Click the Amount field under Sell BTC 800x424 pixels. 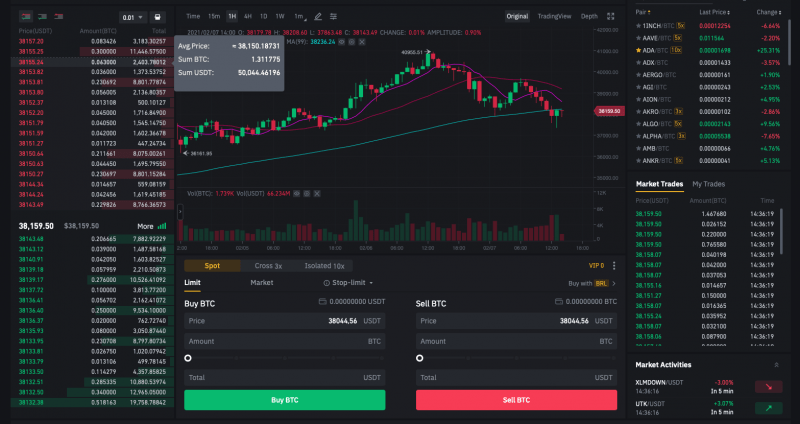coord(516,341)
